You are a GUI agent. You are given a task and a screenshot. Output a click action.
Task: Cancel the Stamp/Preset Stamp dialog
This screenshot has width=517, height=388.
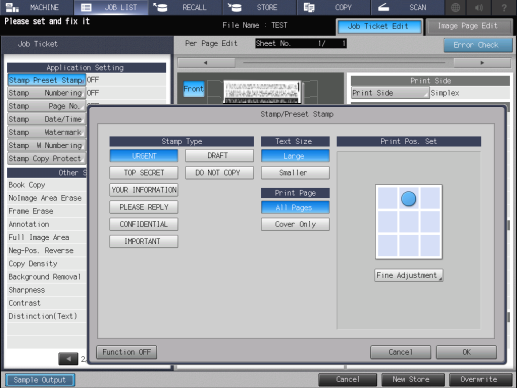click(400, 352)
